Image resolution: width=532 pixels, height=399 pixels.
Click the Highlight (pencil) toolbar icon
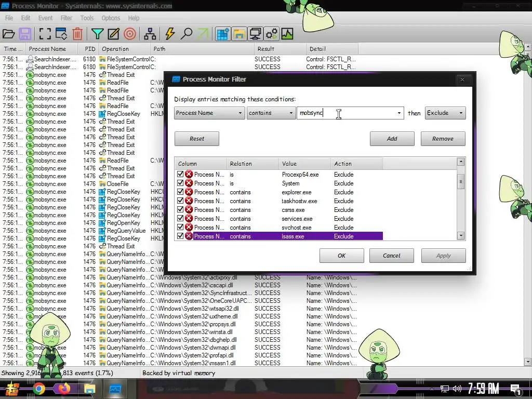coord(113,34)
